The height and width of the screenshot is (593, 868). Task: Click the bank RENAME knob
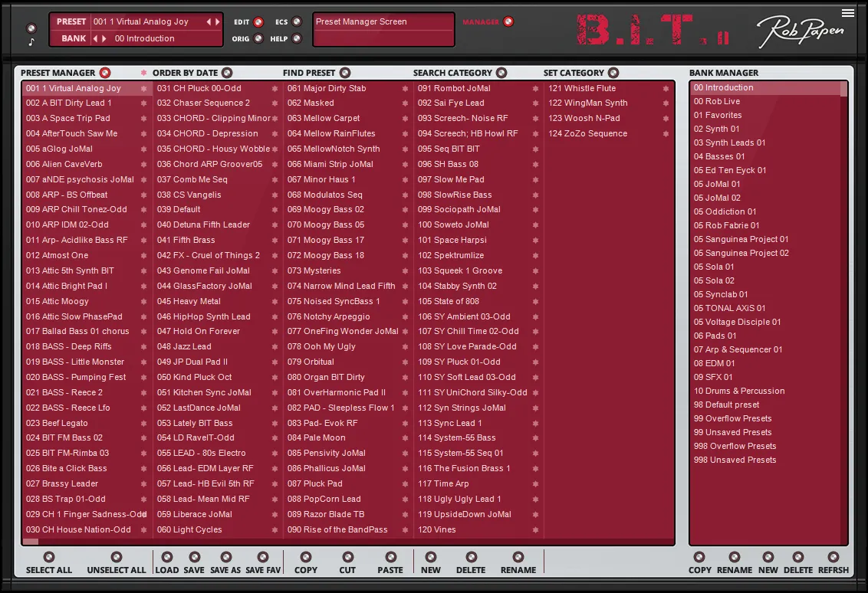[x=735, y=557]
